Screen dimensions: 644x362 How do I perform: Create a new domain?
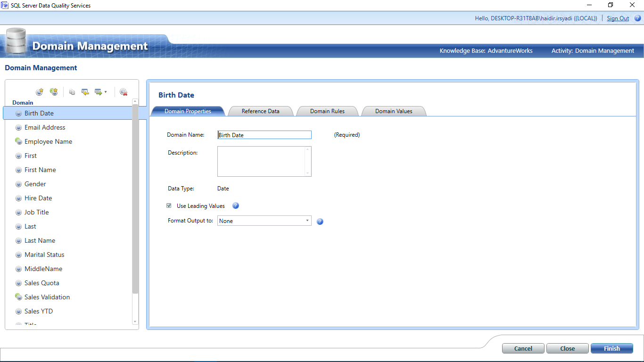pyautogui.click(x=40, y=91)
